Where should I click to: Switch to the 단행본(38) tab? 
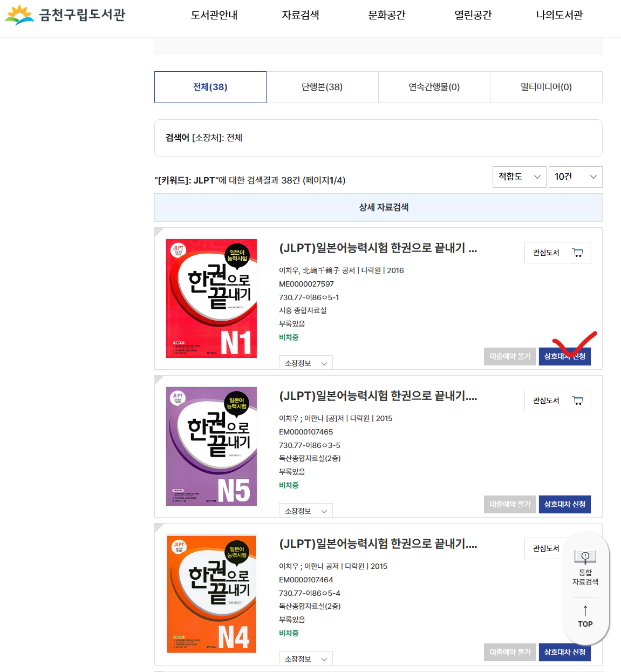[x=322, y=87]
